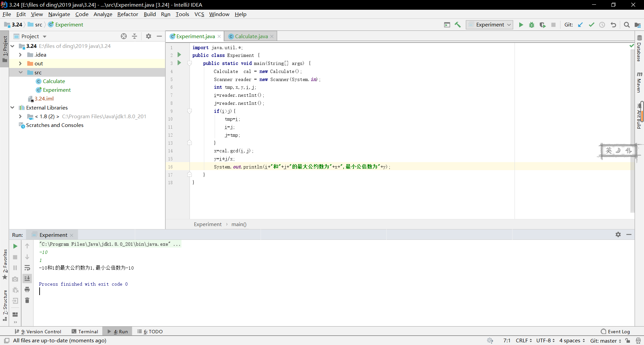Image resolution: width=644 pixels, height=345 pixels.
Task: Rerun Experiment in the Run panel
Action: click(x=15, y=246)
